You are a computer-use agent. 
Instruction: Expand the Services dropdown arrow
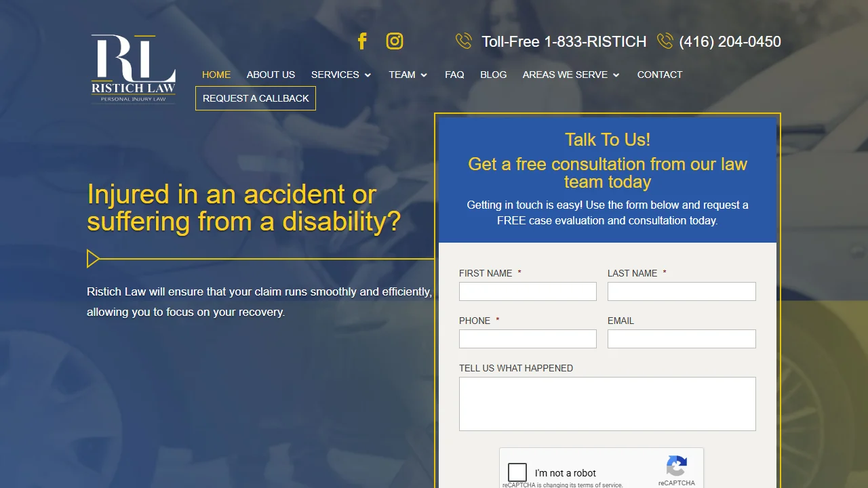pos(368,75)
